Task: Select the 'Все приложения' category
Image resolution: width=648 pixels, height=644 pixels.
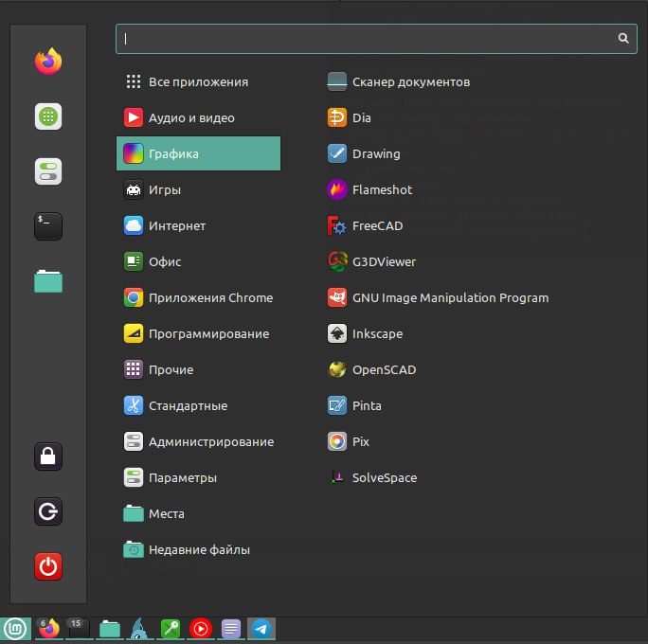Action: pos(198,81)
